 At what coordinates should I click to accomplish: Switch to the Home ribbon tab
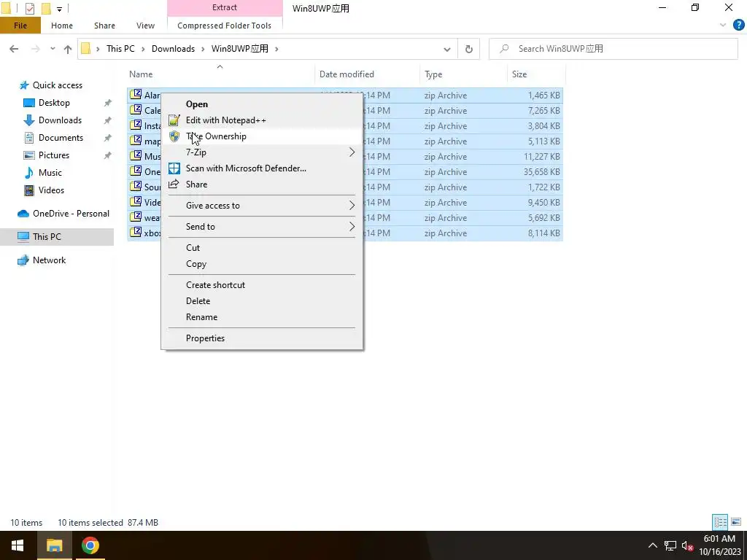pos(62,26)
